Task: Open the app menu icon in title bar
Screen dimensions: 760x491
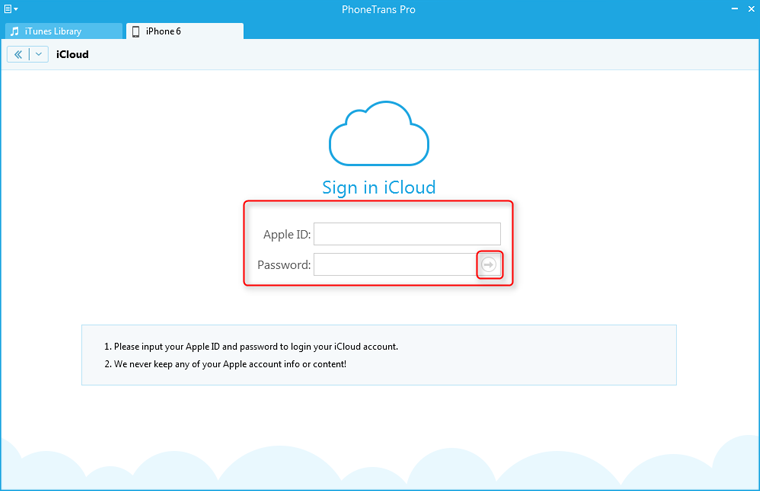Action: (x=11, y=9)
